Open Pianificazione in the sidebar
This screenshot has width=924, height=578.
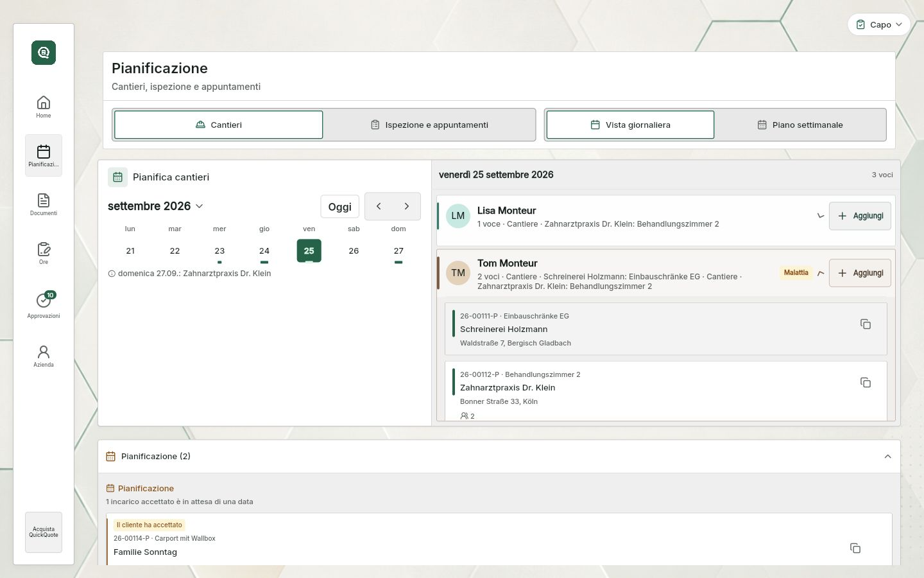point(44,155)
